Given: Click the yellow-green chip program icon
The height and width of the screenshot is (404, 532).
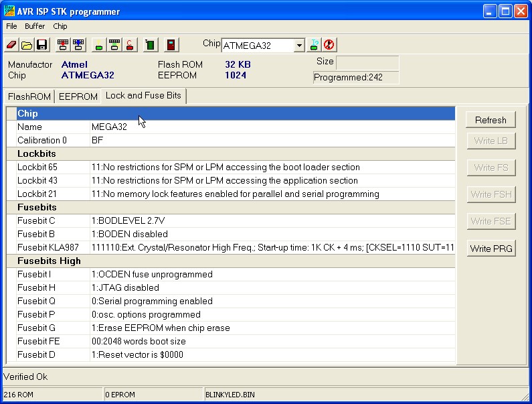Looking at the screenshot, I should click(x=99, y=45).
